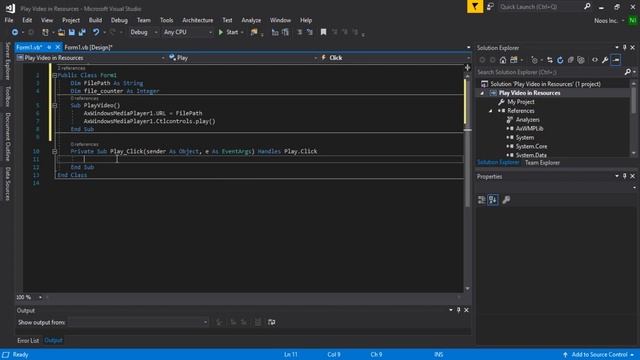Select My Project in Solution Explorer

click(x=520, y=102)
